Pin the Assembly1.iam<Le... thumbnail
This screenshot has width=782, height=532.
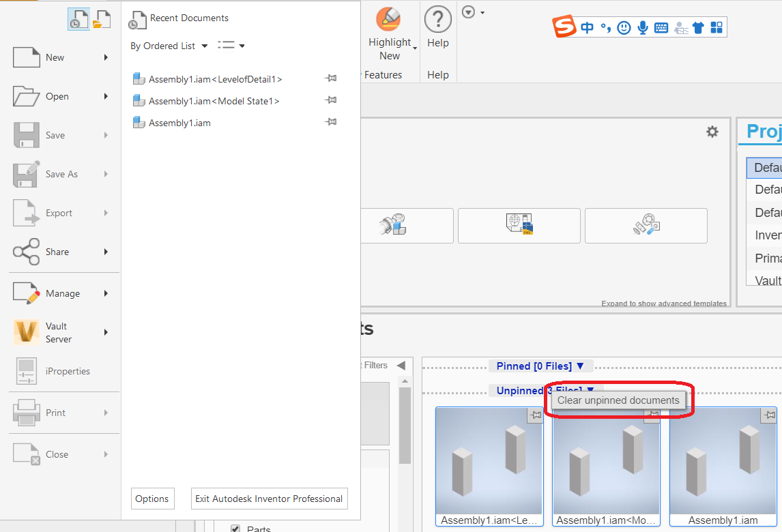tap(535, 415)
